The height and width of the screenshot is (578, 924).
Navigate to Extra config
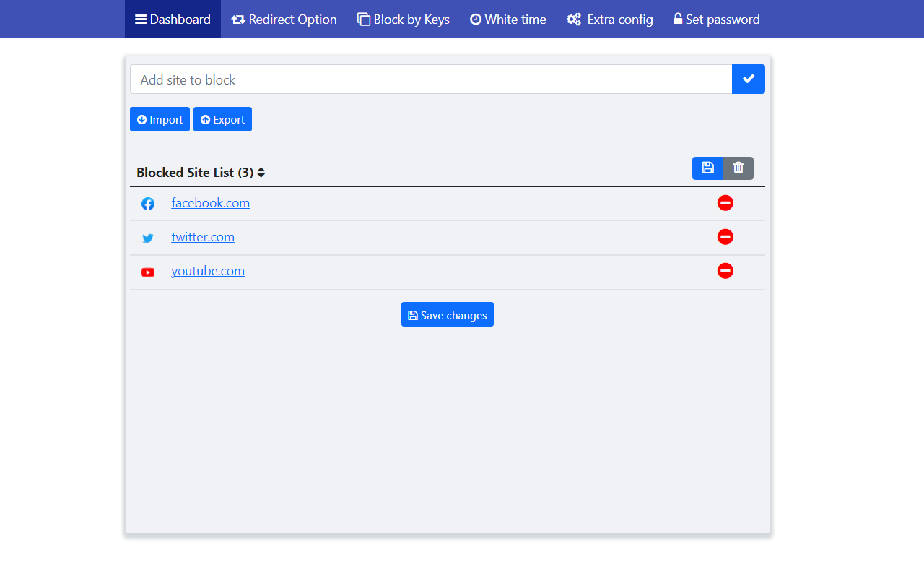pyautogui.click(x=609, y=20)
